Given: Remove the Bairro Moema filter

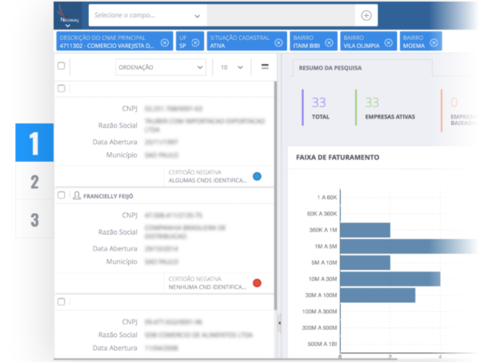Looking at the screenshot, I should (x=434, y=43).
